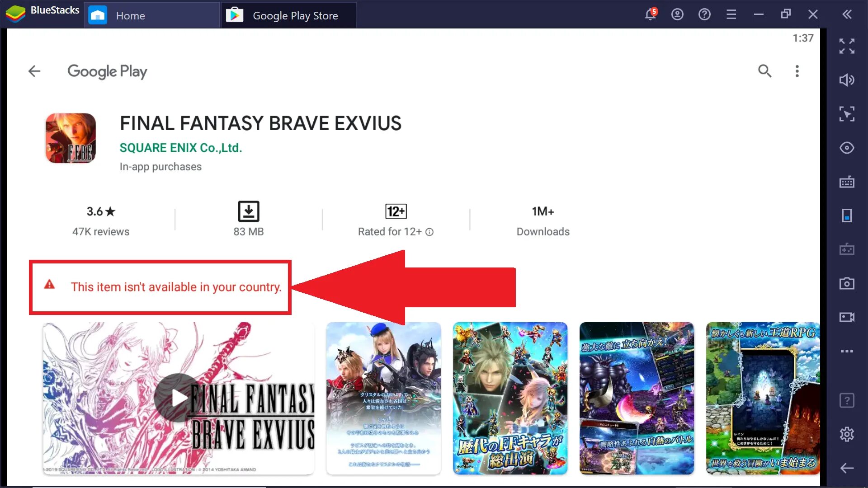Toggle the BlueStacks keyboard icon
Screen dimensions: 868x488
(x=847, y=183)
